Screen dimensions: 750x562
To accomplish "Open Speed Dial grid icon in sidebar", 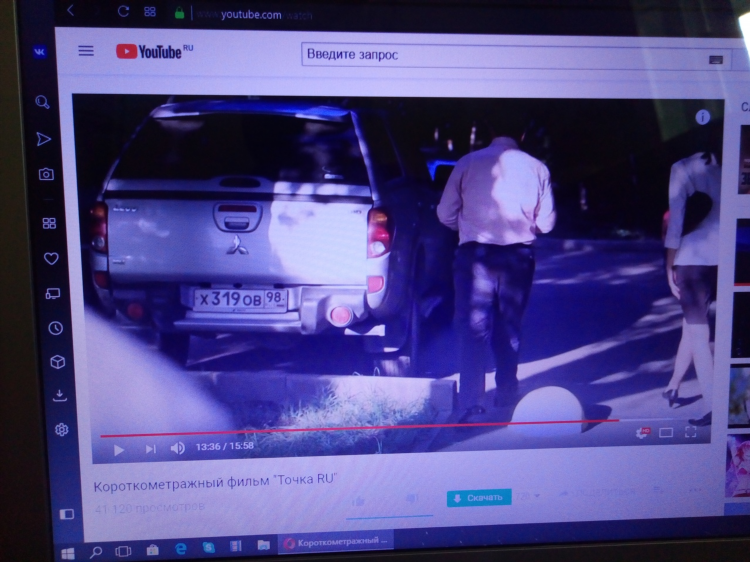I will click(49, 223).
